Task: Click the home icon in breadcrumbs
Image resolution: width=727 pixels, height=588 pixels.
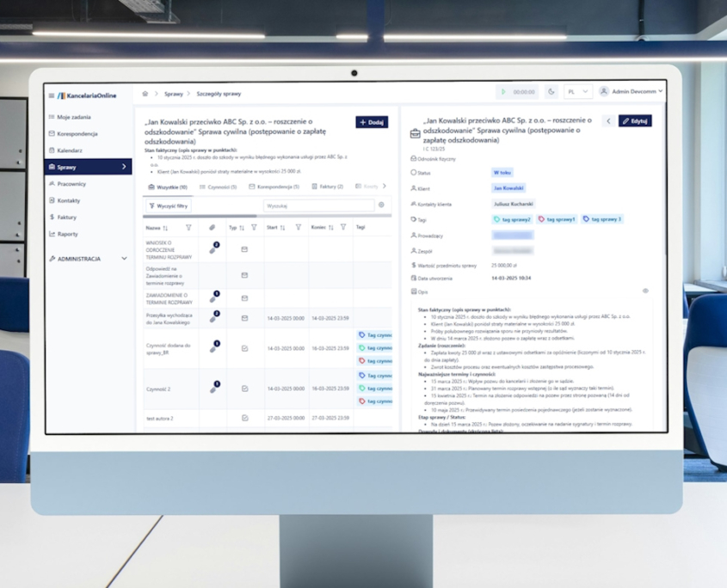Action: pos(145,93)
